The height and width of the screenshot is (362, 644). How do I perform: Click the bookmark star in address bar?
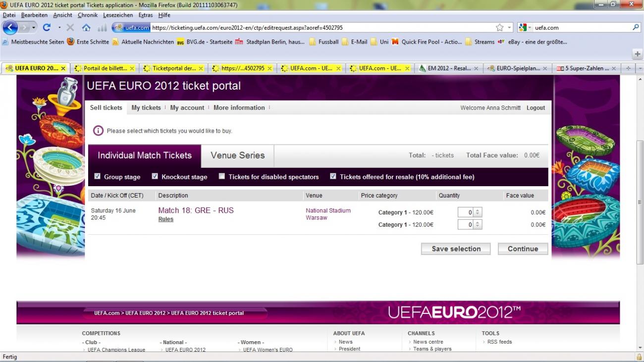[500, 28]
